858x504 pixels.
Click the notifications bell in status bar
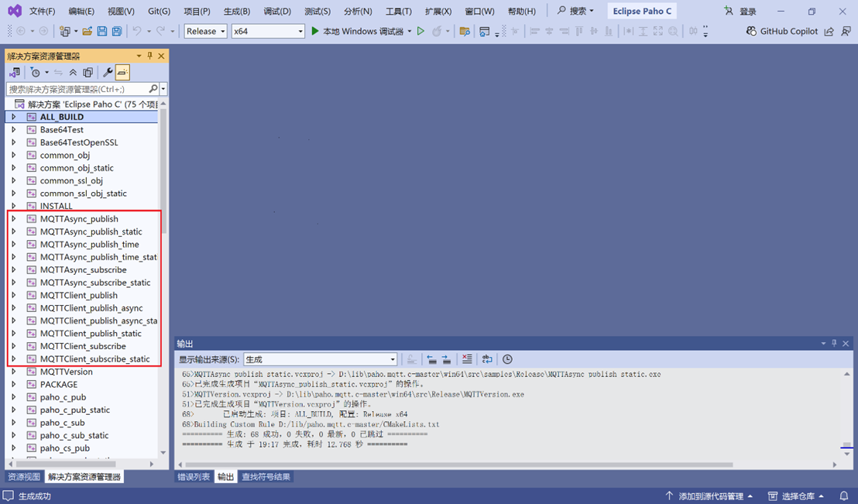click(844, 495)
